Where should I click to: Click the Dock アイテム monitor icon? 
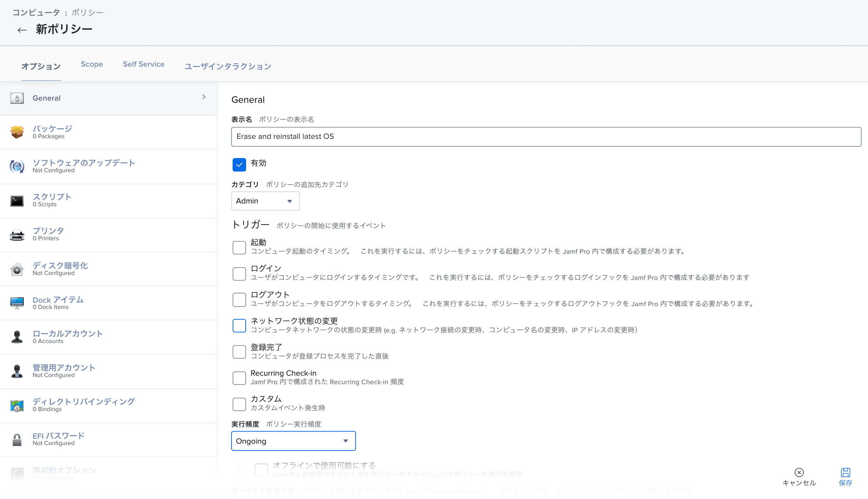17,303
